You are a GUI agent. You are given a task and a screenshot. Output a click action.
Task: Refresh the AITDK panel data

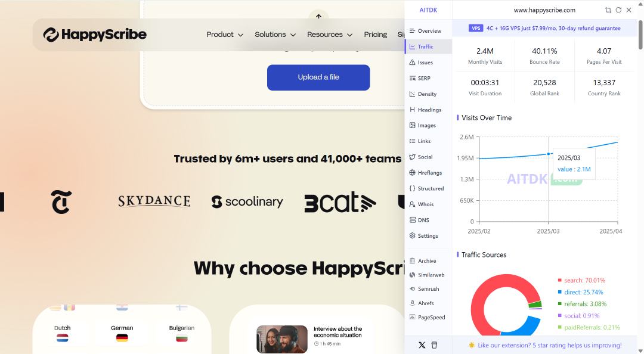[618, 10]
